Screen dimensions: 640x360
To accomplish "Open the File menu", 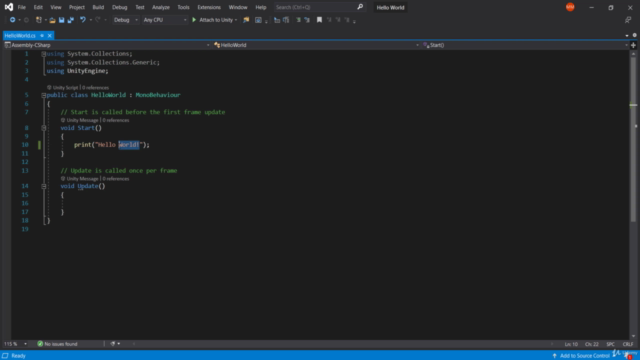I will pos(22,7).
